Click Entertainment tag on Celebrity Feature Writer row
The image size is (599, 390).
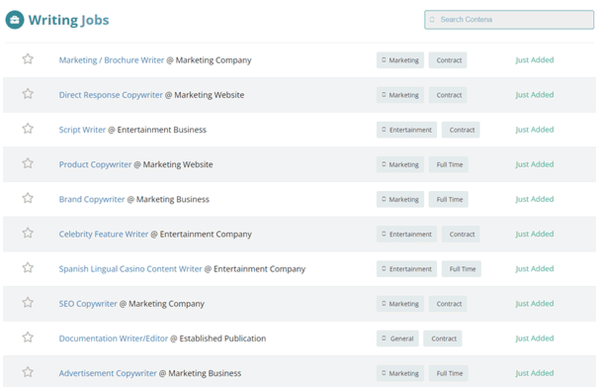pos(406,234)
